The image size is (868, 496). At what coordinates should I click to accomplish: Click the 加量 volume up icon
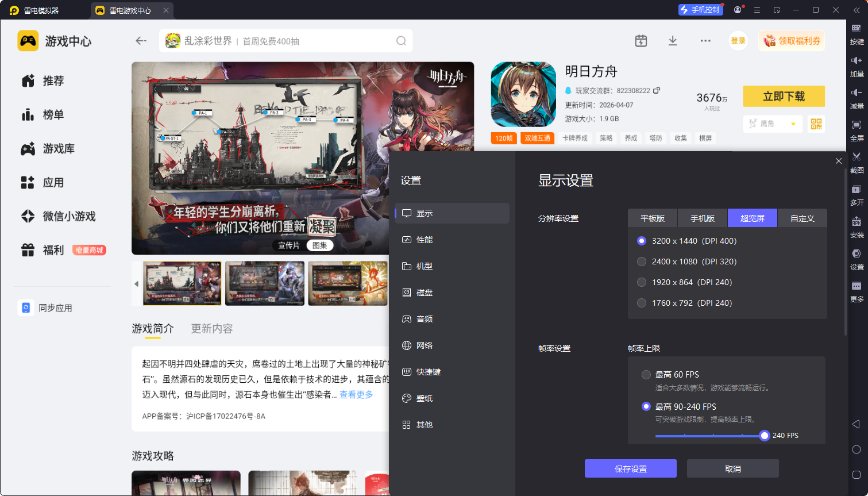pos(857,60)
